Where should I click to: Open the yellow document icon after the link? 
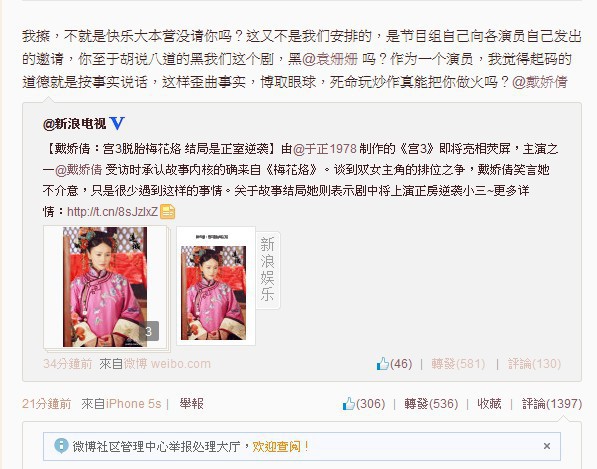pyautogui.click(x=168, y=211)
